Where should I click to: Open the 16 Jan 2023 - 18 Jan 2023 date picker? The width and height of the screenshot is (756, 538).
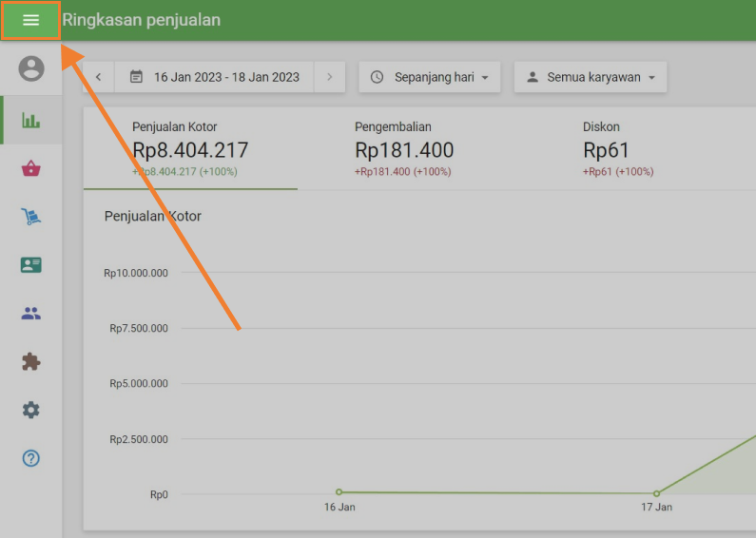coord(215,77)
